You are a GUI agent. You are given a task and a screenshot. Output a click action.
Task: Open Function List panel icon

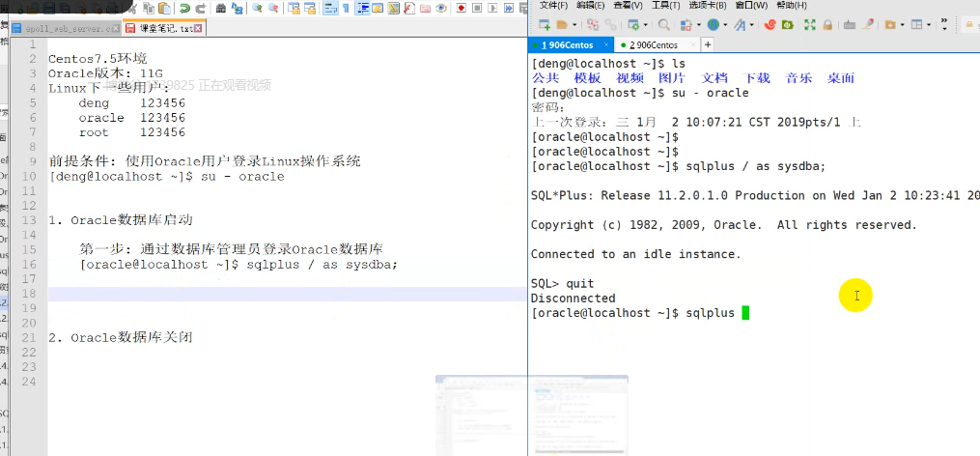point(408,8)
